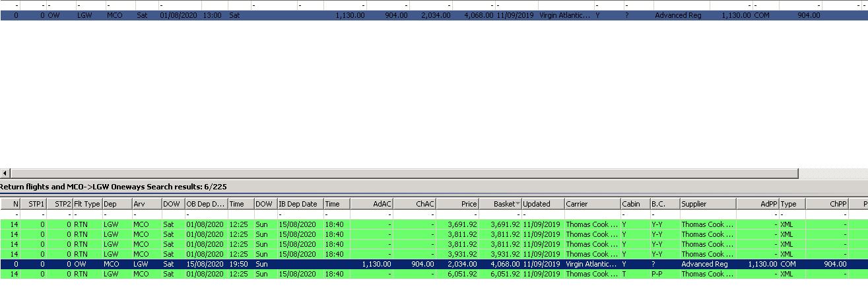Click the Carrier column header
This screenshot has width=868, height=291.
(x=592, y=204)
